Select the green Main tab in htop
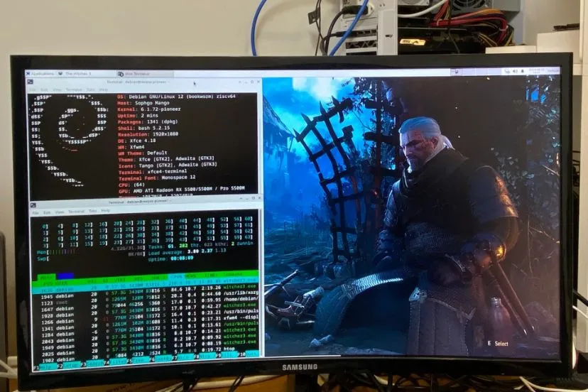The image size is (588, 392). pos(48,277)
